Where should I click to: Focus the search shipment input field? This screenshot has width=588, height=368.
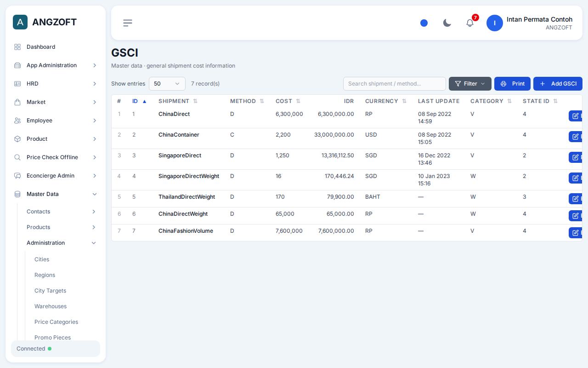pyautogui.click(x=395, y=84)
